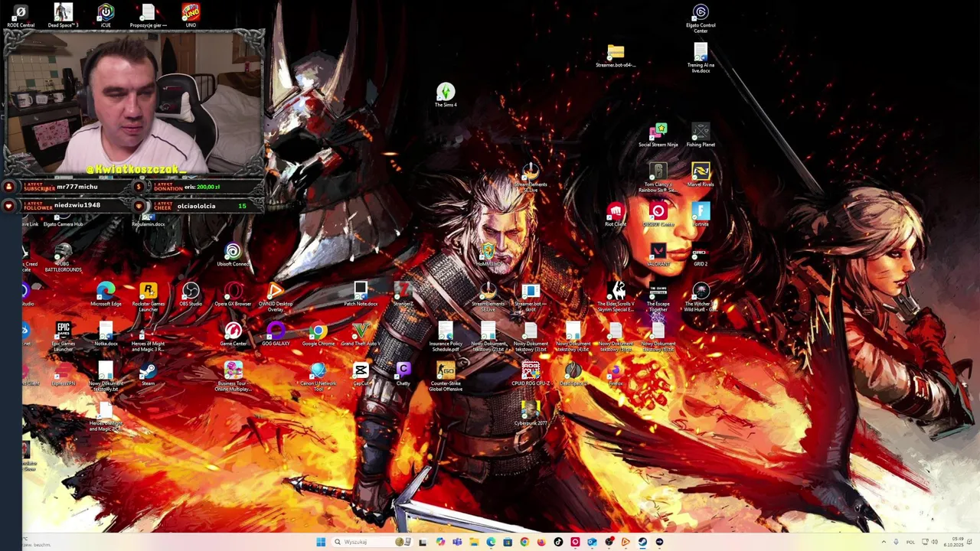Open Task View on the taskbar
This screenshot has width=980, height=551.
[x=423, y=542]
